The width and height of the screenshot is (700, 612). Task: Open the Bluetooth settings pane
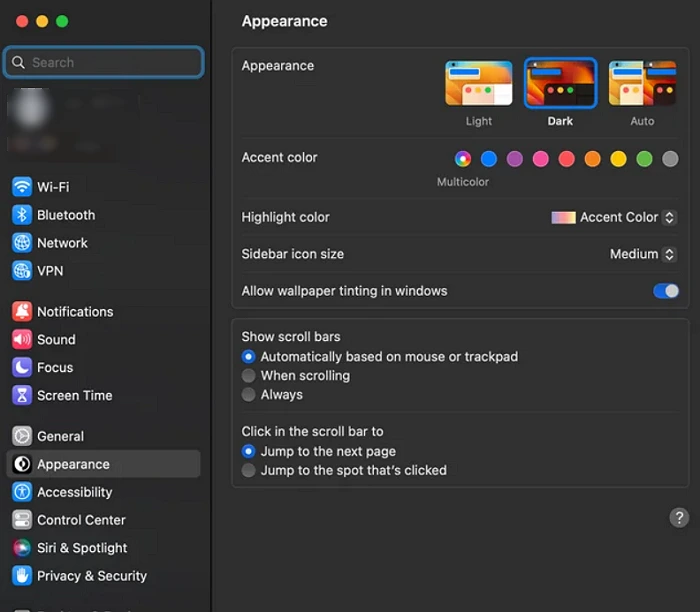104,215
